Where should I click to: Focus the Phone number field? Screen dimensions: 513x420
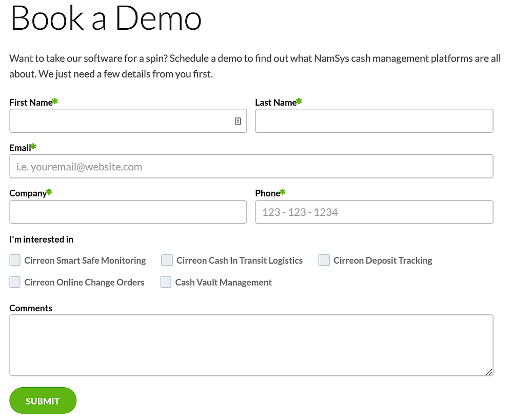tap(374, 212)
